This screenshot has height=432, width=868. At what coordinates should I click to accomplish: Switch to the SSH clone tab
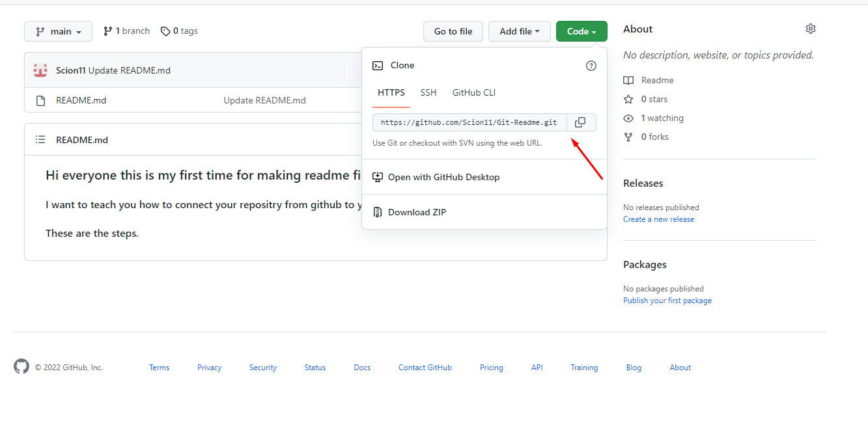tap(428, 92)
